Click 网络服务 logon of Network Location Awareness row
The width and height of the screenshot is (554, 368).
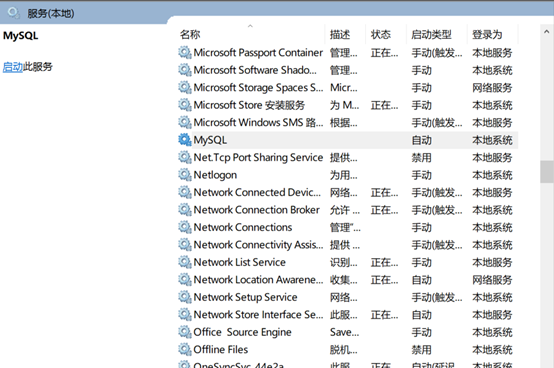click(x=492, y=280)
